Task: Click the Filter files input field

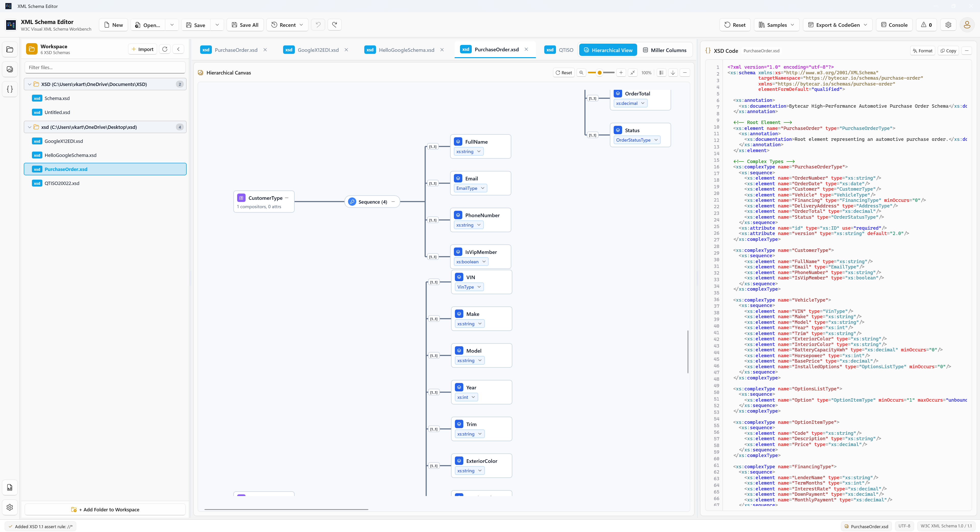Action: pos(105,67)
